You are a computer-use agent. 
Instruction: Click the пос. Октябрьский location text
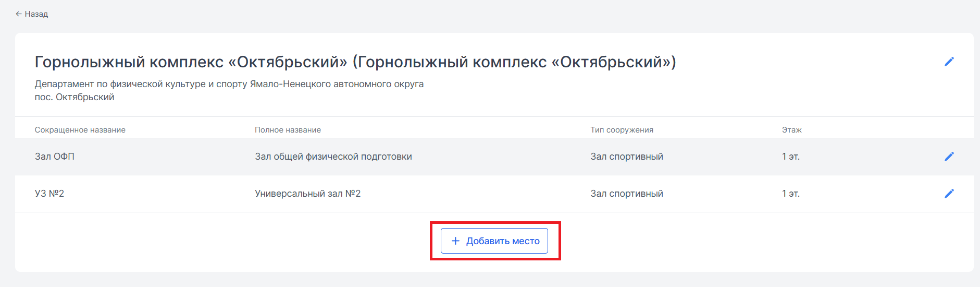[75, 97]
